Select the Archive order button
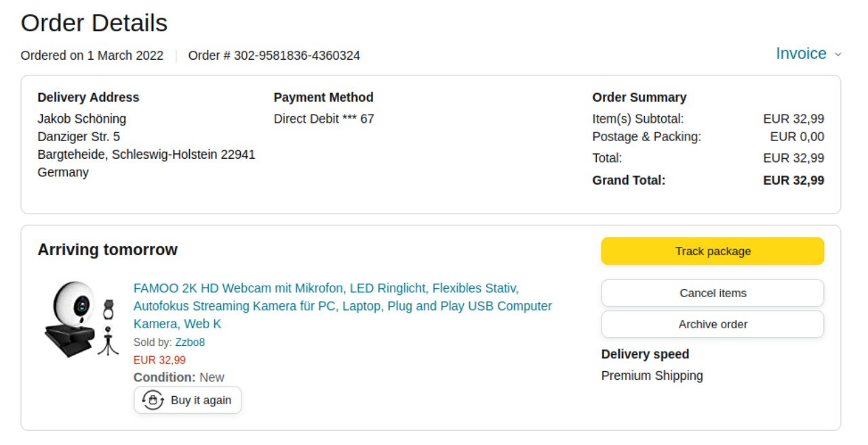This screenshot has width=868, height=445. [x=713, y=324]
